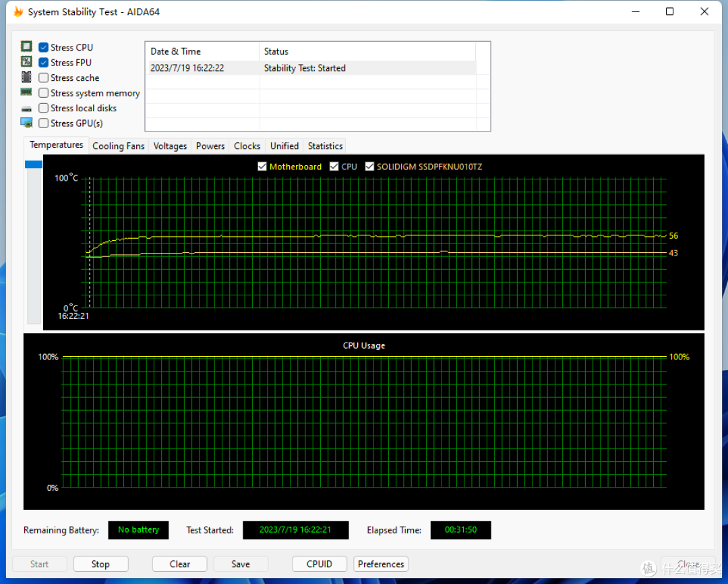This screenshot has height=584, width=728.
Task: Click the cache chip icon beside Stress cache
Action: (26, 77)
